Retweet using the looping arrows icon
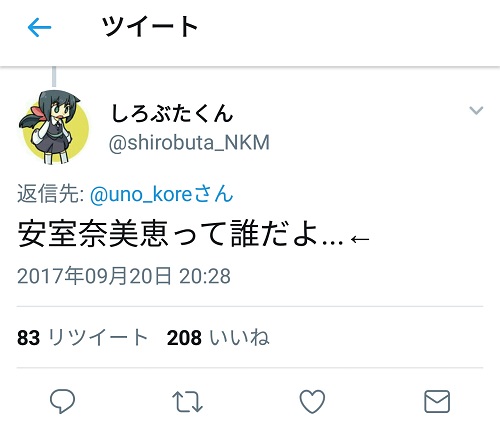500x422 pixels. click(187, 401)
